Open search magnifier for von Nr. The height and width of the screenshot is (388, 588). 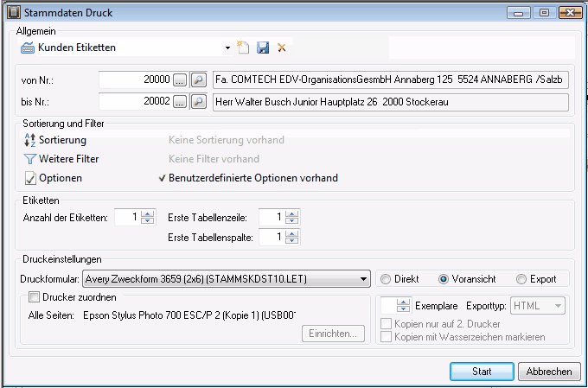click(199, 80)
